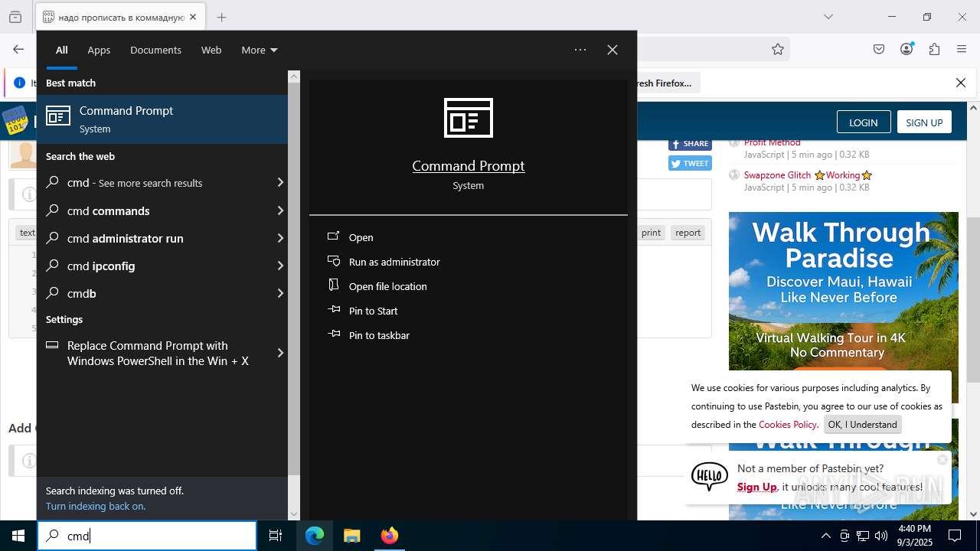Open Profit Method paste link
The height and width of the screenshot is (551, 980).
[772, 142]
